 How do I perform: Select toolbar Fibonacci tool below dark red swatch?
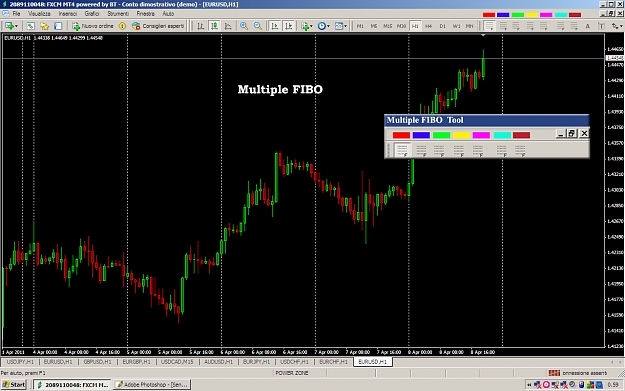[574, 26]
